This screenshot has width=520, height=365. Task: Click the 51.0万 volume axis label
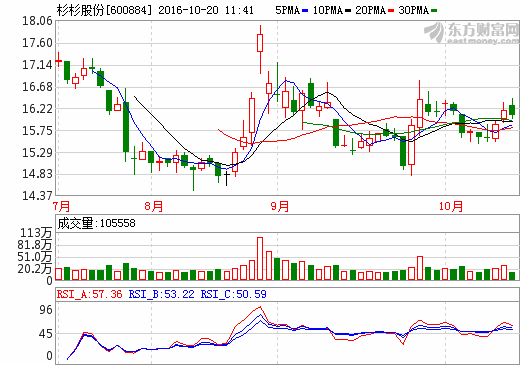coord(35,257)
